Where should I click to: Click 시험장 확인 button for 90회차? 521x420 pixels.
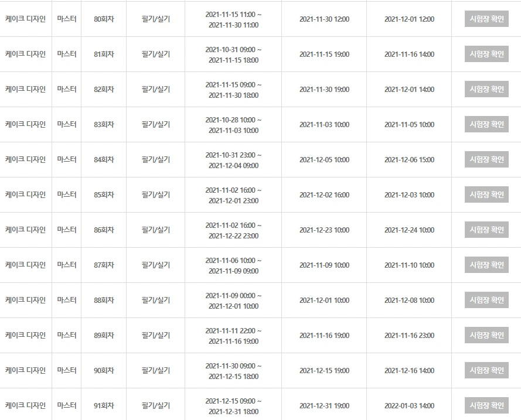click(486, 371)
